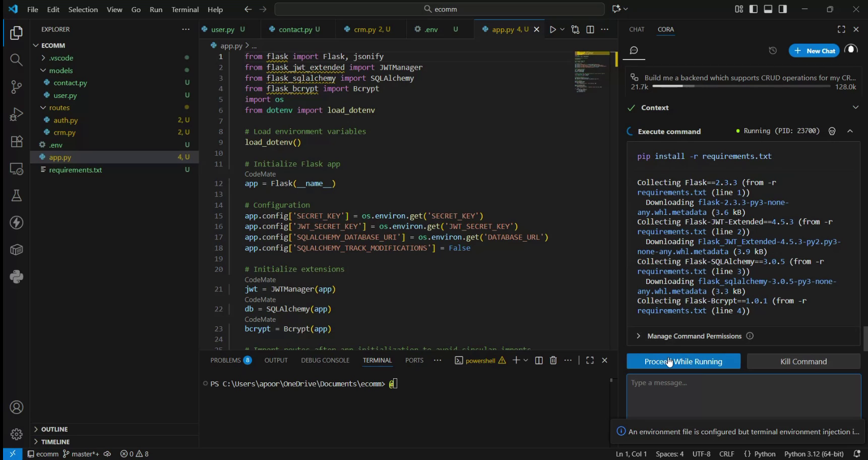Collapse the Context section chevron
The image size is (868, 460).
click(x=856, y=107)
